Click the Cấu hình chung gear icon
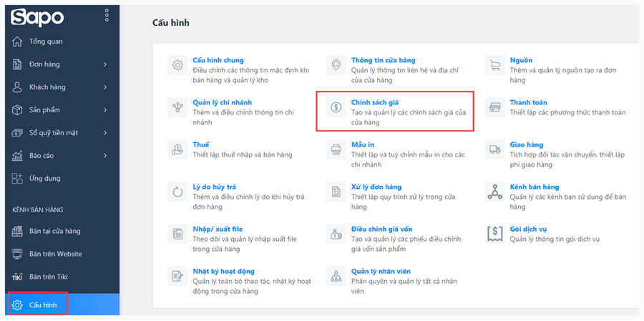 tap(178, 65)
